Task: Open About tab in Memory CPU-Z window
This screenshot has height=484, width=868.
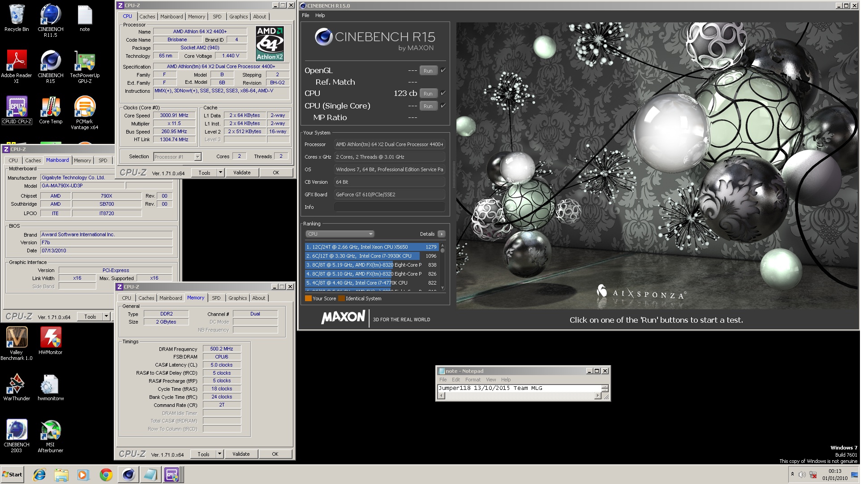Action: 258,298
